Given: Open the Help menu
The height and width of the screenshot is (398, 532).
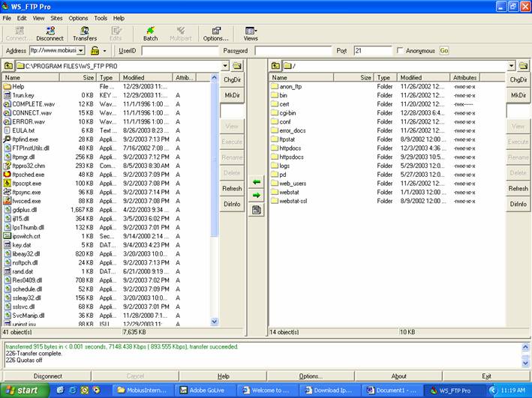Looking at the screenshot, I should [x=119, y=18].
